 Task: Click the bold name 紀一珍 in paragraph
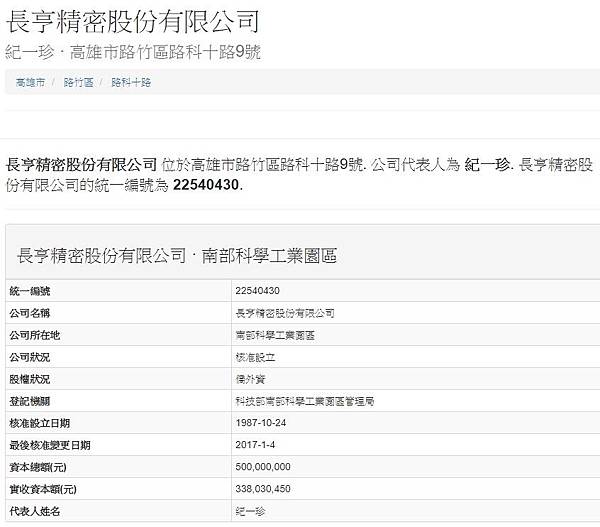[487, 165]
